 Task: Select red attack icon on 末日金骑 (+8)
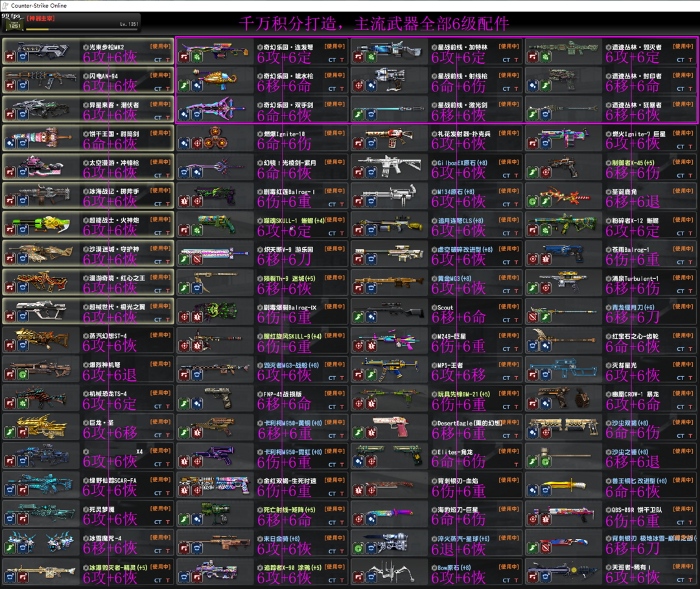[184, 548]
